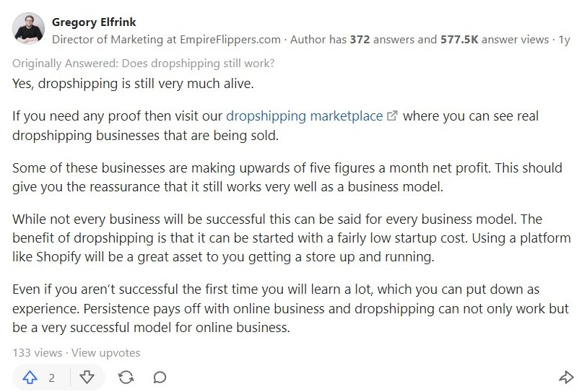Viewport: 587px width, 392px height.
Task: Click the sentence 'Yes, dropshipping is still very much alive'
Action: [133, 84]
